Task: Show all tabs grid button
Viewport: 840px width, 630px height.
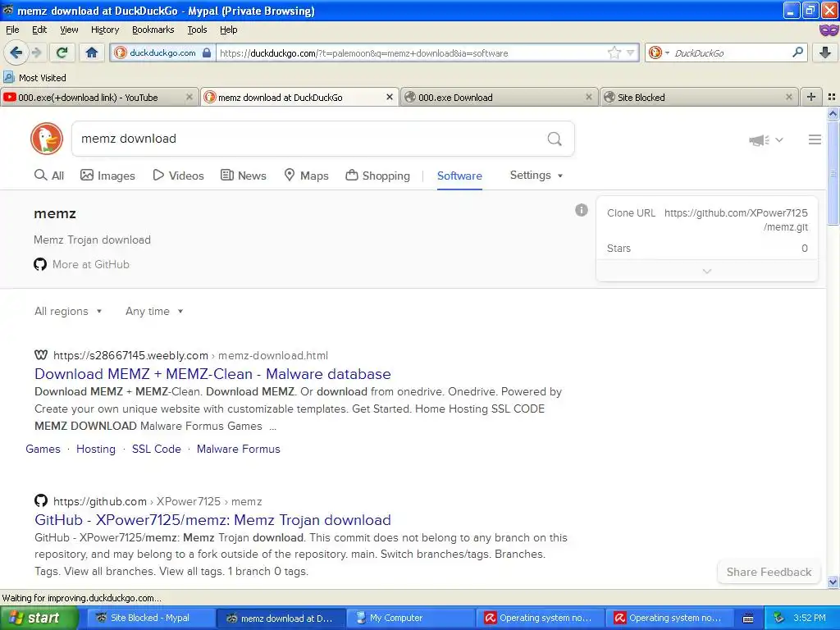Action: pyautogui.click(x=832, y=97)
